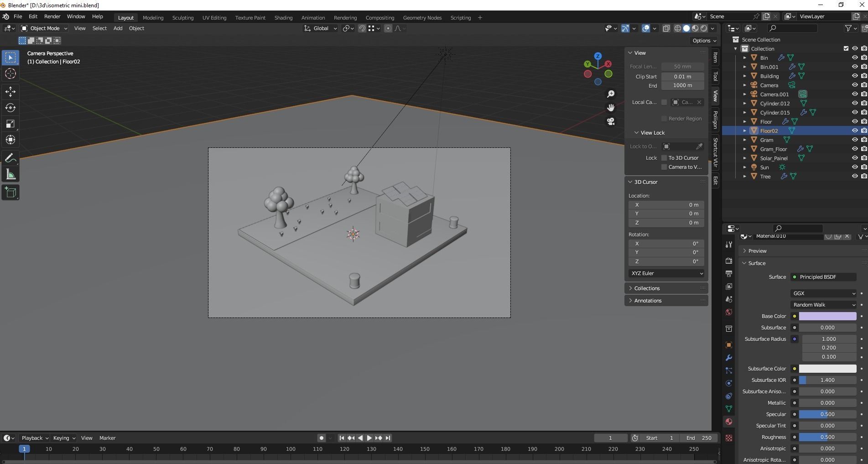Expand the Annotations panel
This screenshot has width=868, height=464.
pyautogui.click(x=666, y=301)
